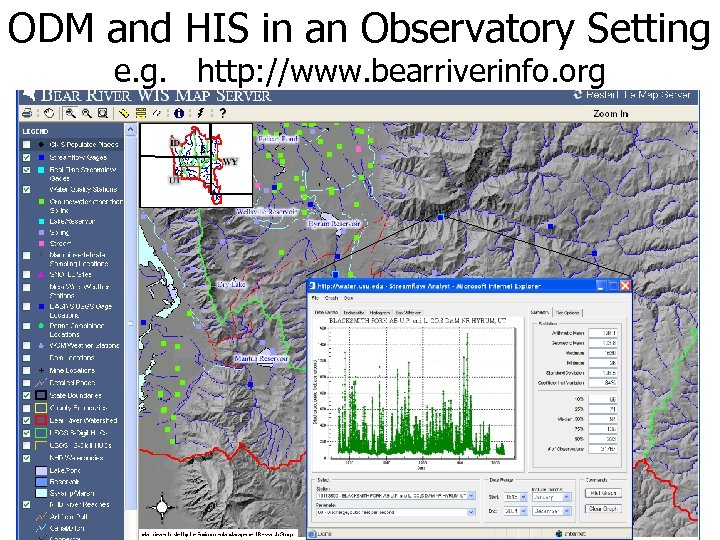Open the Start year dropdown
This screenshot has width=720, height=540.
(523, 497)
